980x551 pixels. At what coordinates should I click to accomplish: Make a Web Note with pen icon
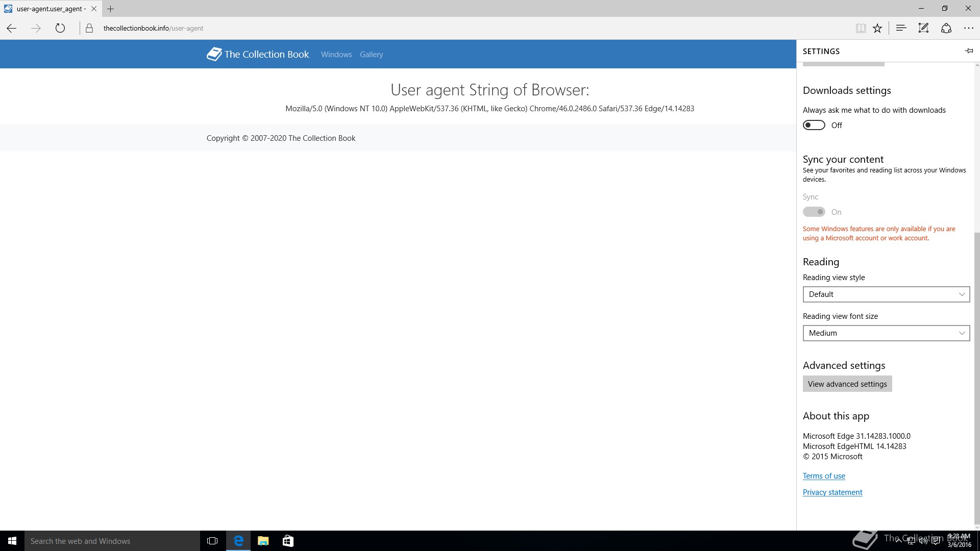tap(923, 28)
